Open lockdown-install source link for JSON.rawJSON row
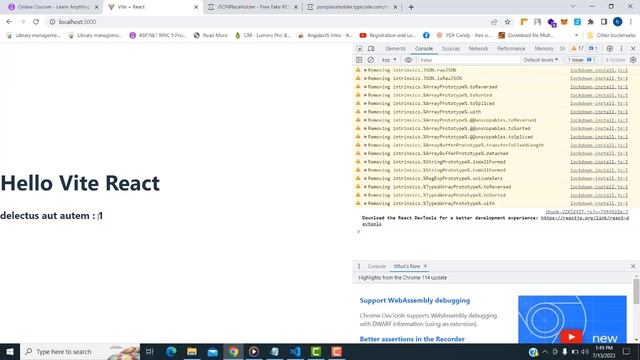 [x=599, y=70]
